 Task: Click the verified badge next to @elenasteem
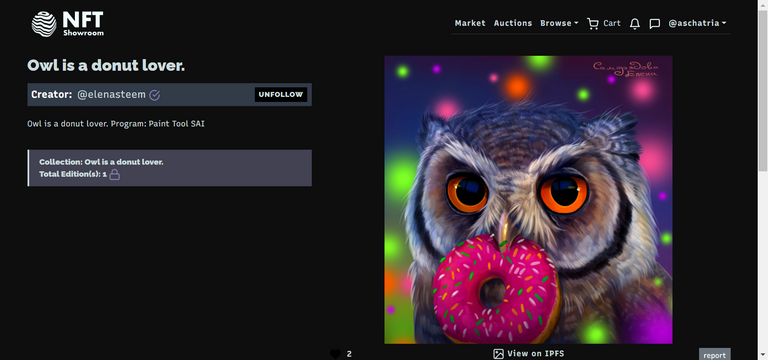[154, 95]
